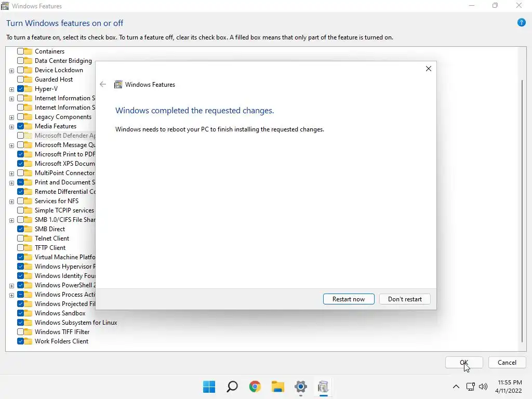Select the Windows Sandbox entry
The width and height of the screenshot is (532, 399).
60,313
